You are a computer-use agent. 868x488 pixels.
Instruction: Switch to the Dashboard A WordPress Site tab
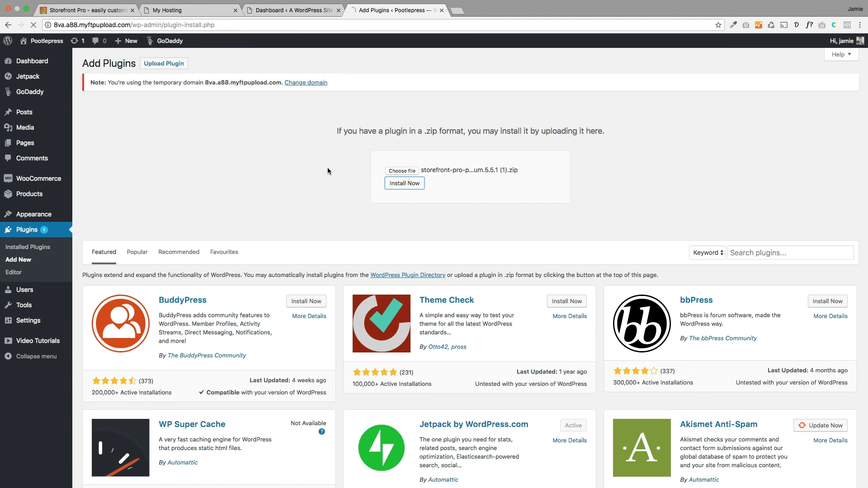pyautogui.click(x=293, y=10)
